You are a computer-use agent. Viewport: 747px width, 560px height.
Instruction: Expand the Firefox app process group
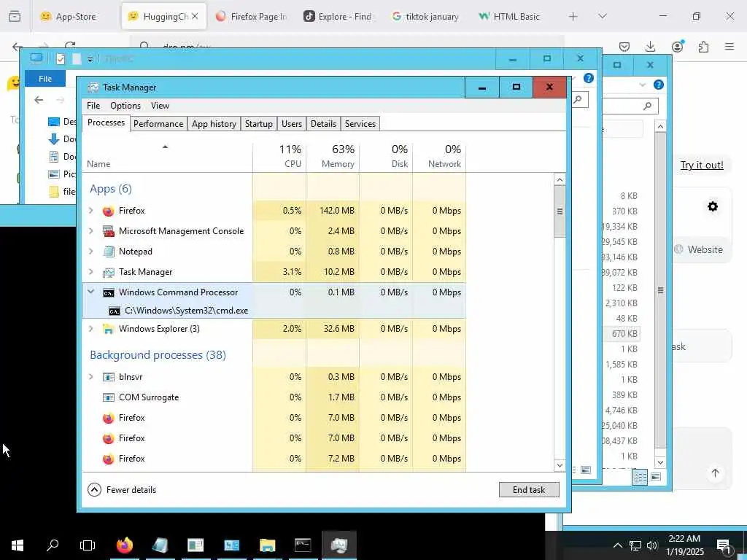tap(91, 211)
